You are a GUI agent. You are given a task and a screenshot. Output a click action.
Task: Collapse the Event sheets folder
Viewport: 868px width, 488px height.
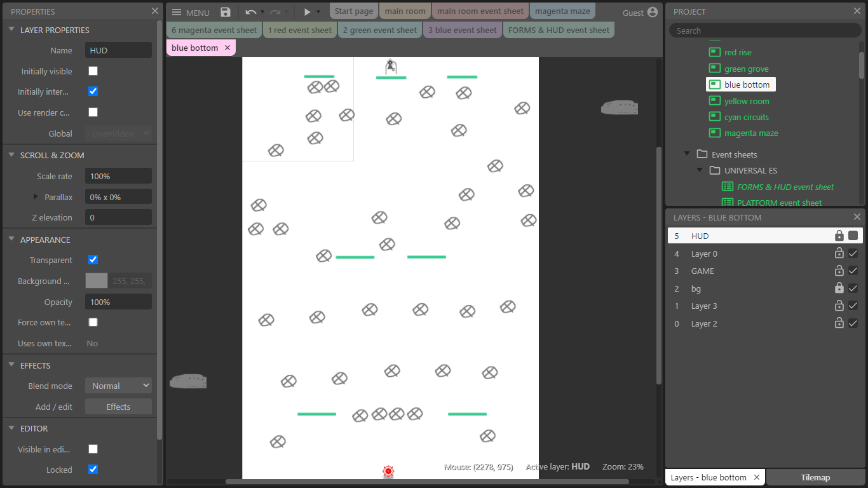click(x=687, y=154)
